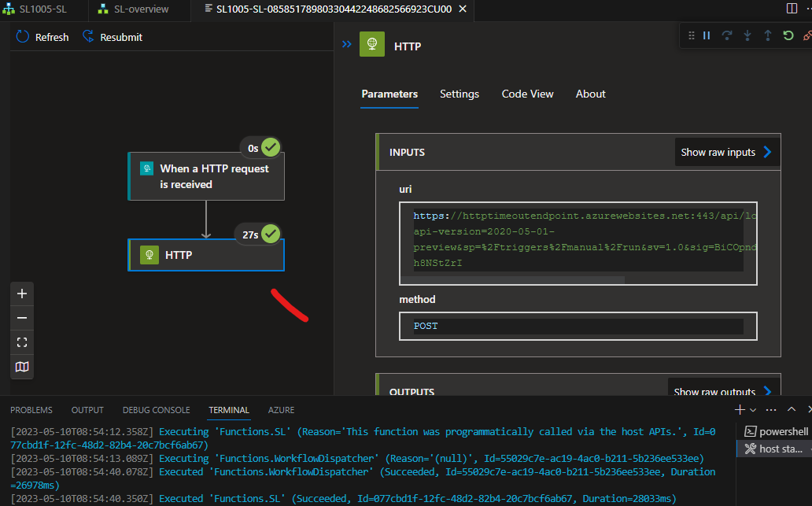The image size is (812, 506).
Task: Open the minimap icon on the canvas toolbar
Action: point(21,366)
